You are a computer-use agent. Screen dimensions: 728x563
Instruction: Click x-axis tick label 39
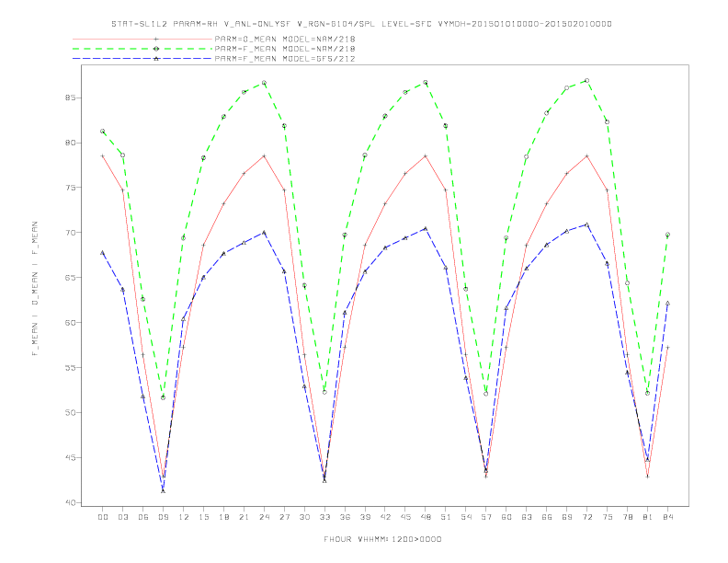[365, 517]
